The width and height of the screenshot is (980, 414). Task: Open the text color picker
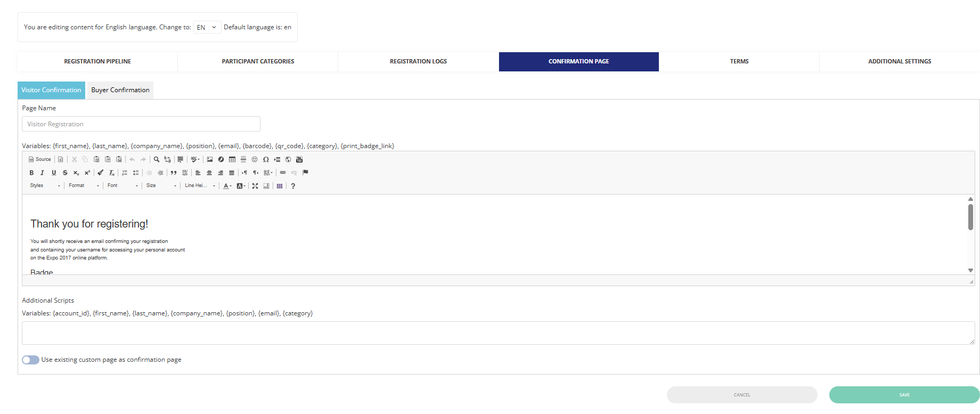click(227, 186)
